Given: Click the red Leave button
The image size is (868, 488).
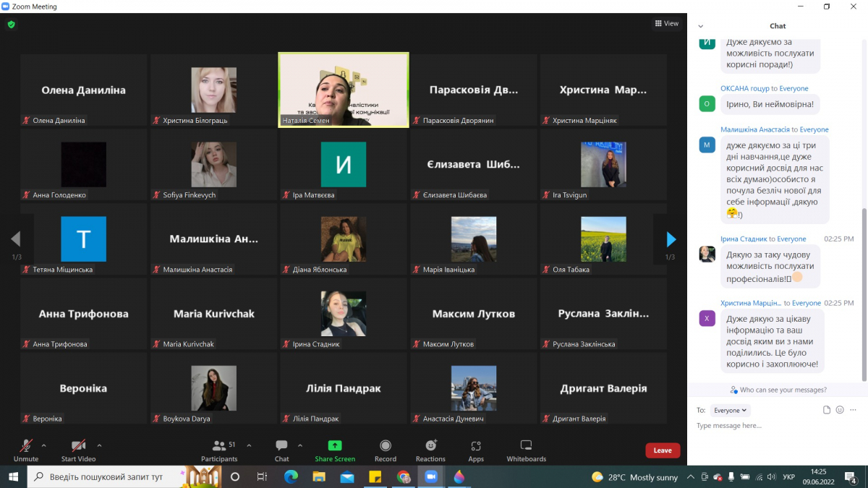Looking at the screenshot, I should click(x=663, y=450).
